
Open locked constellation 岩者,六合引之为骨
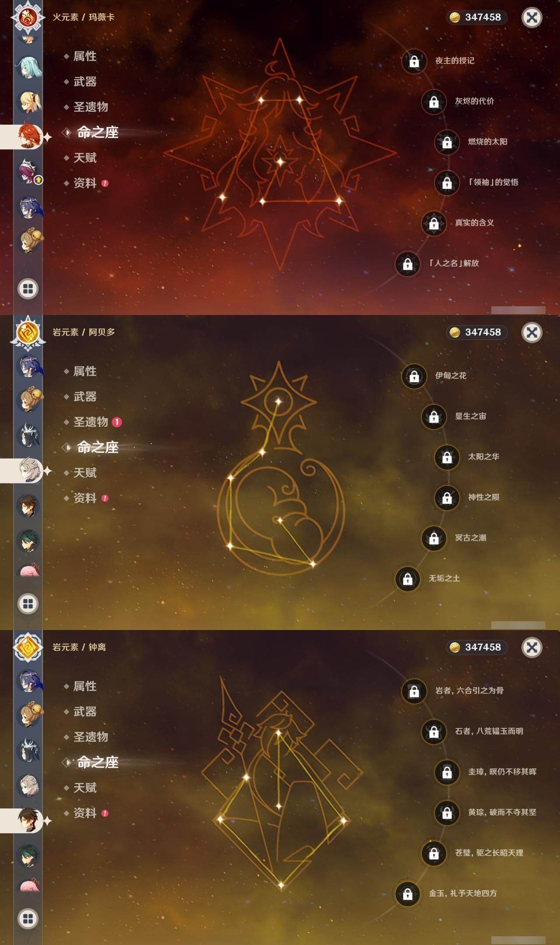coord(414,691)
